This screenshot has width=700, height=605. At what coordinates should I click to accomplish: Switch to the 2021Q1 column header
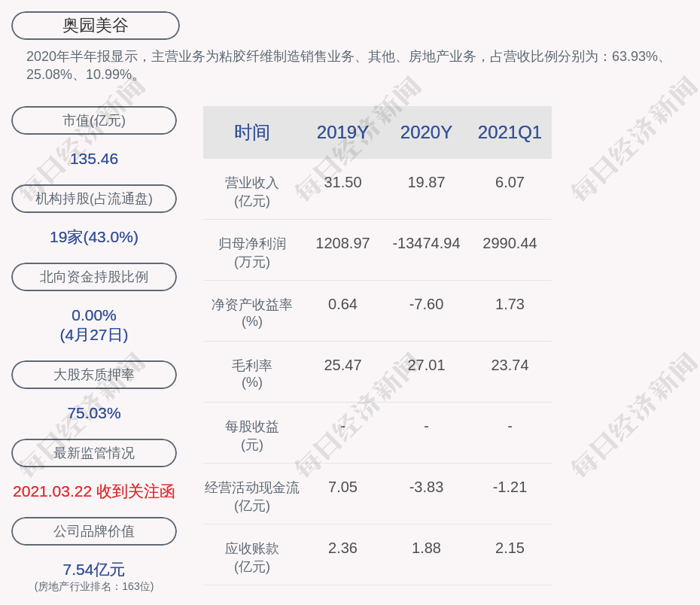pos(510,132)
